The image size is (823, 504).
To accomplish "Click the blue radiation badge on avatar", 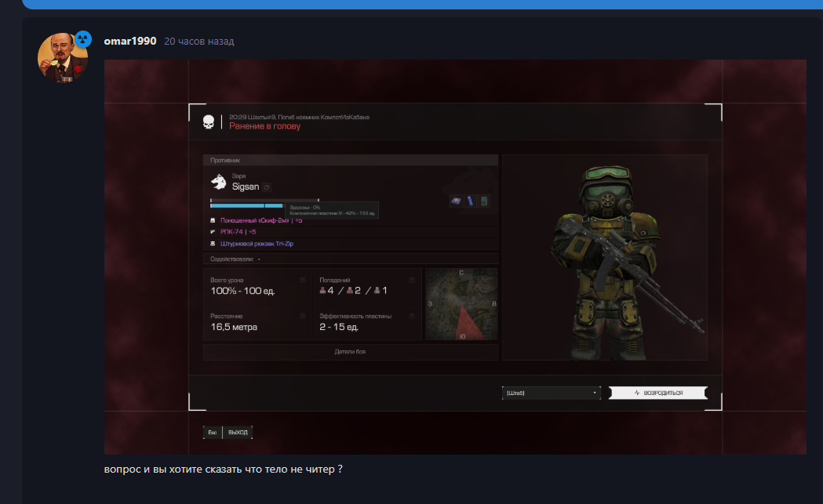I will (x=83, y=39).
